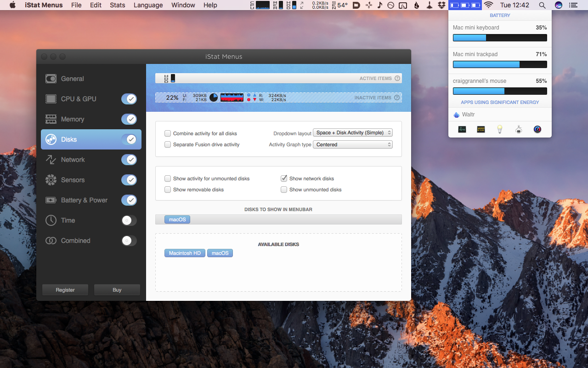
Task: Toggle the CPU & GPU switch off
Action: pyautogui.click(x=129, y=99)
